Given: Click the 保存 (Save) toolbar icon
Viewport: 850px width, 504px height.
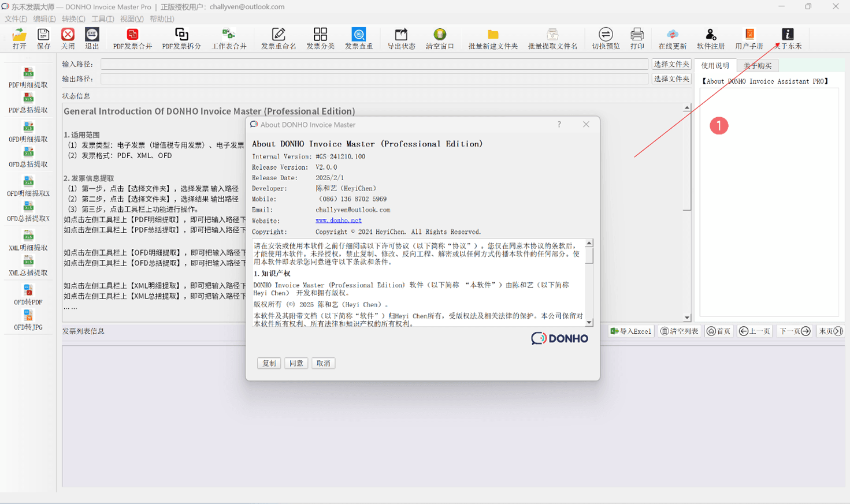Looking at the screenshot, I should [43, 39].
